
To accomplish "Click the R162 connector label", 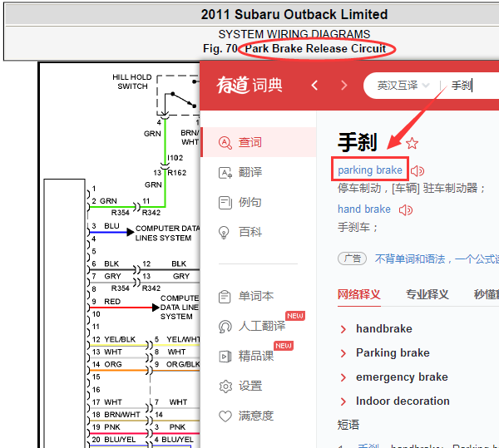I will point(177,173).
